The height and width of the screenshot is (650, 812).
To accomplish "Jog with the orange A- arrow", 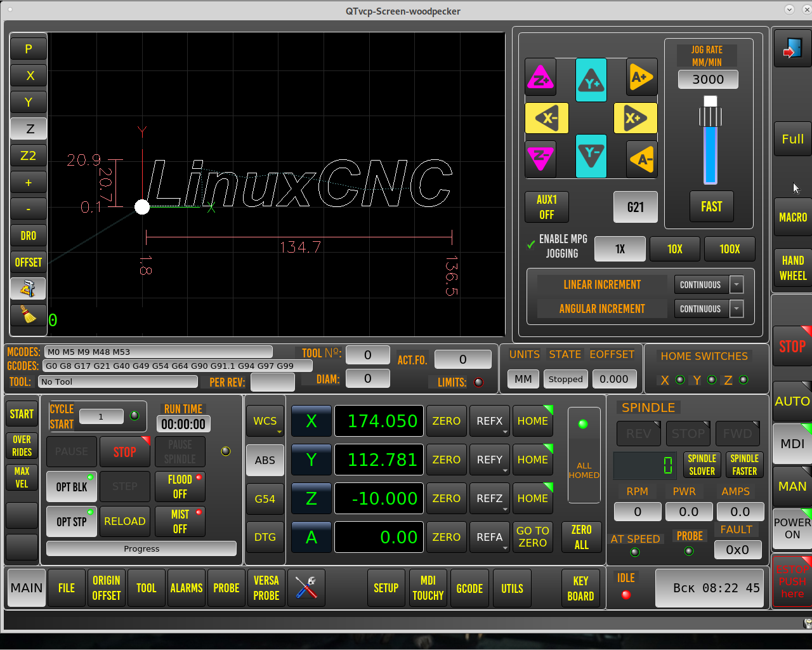I will [x=642, y=159].
